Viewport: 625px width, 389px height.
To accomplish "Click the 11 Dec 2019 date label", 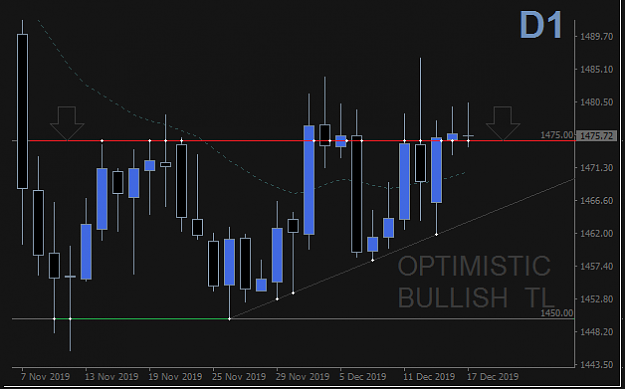I will pos(429,377).
